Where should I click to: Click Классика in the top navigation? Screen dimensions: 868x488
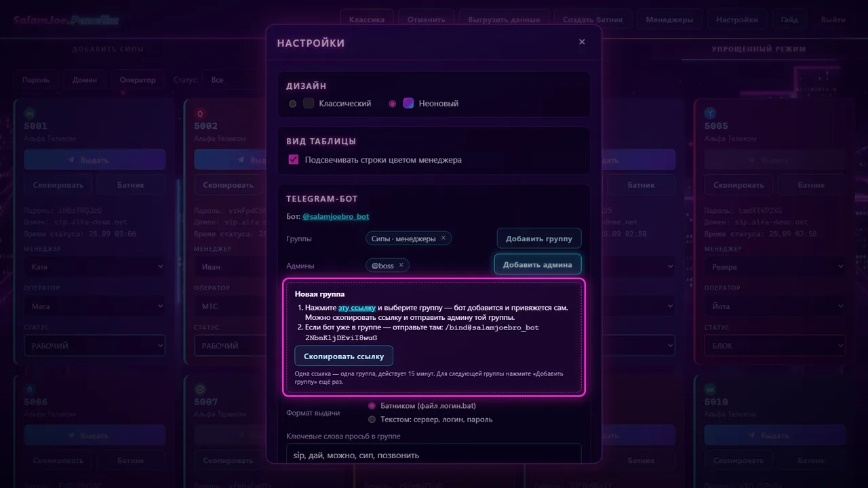click(x=367, y=20)
